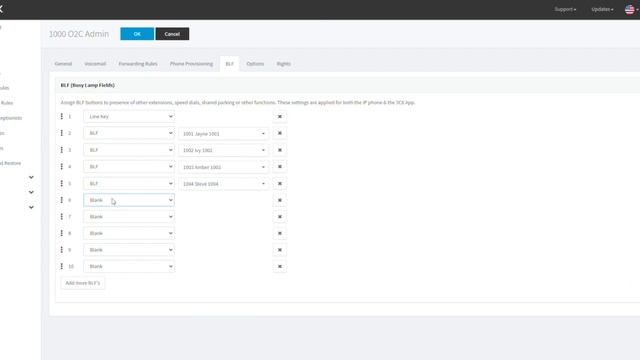
Task: Open the Support menu
Action: (x=565, y=9)
